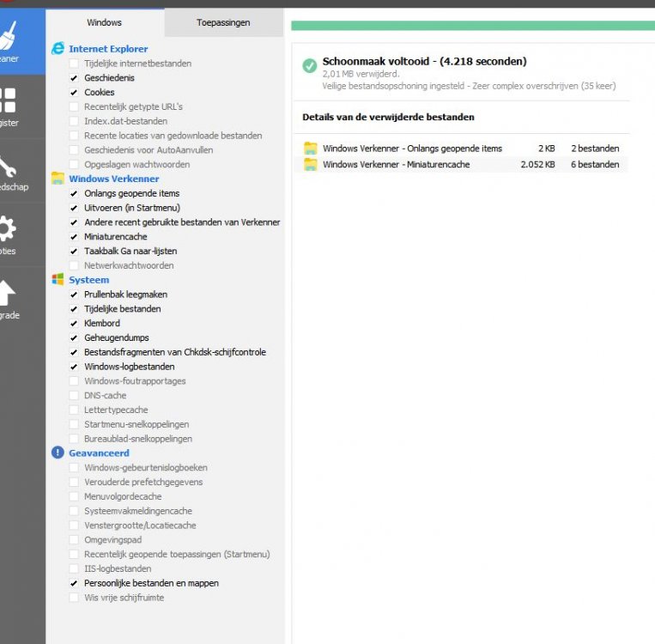
Task: Click 'Lettertypecache' label
Action: pyautogui.click(x=116, y=410)
